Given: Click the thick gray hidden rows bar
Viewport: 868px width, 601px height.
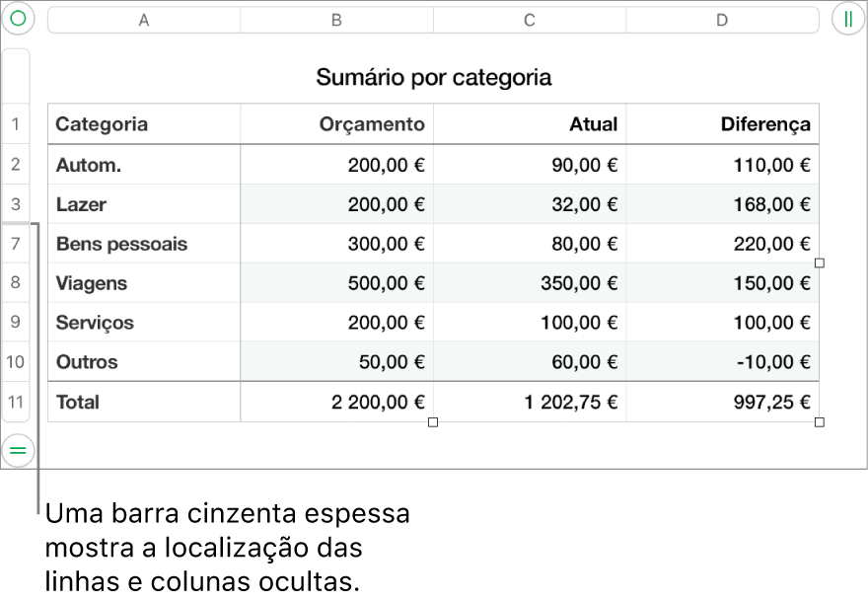Looking at the screenshot, I should tap(16, 223).
